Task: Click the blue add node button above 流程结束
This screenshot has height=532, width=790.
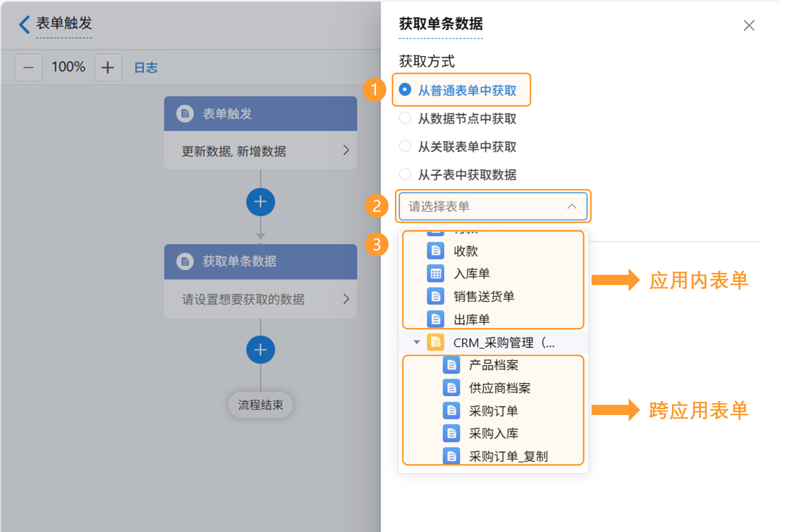Action: coord(260,350)
